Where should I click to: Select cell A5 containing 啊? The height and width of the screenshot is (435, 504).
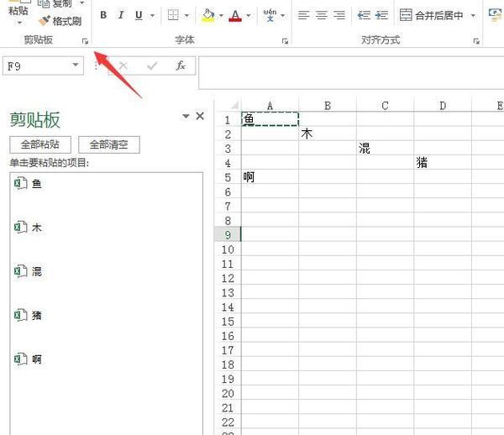270,176
